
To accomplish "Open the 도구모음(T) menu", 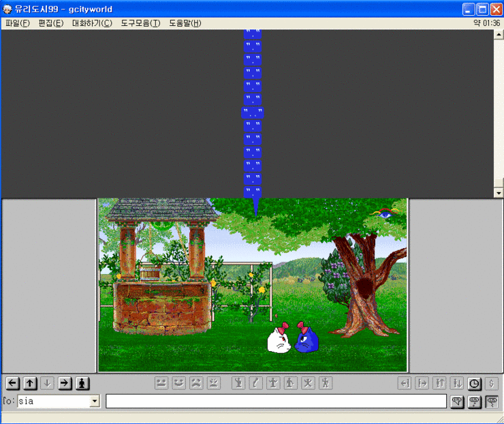I will tap(140, 23).
